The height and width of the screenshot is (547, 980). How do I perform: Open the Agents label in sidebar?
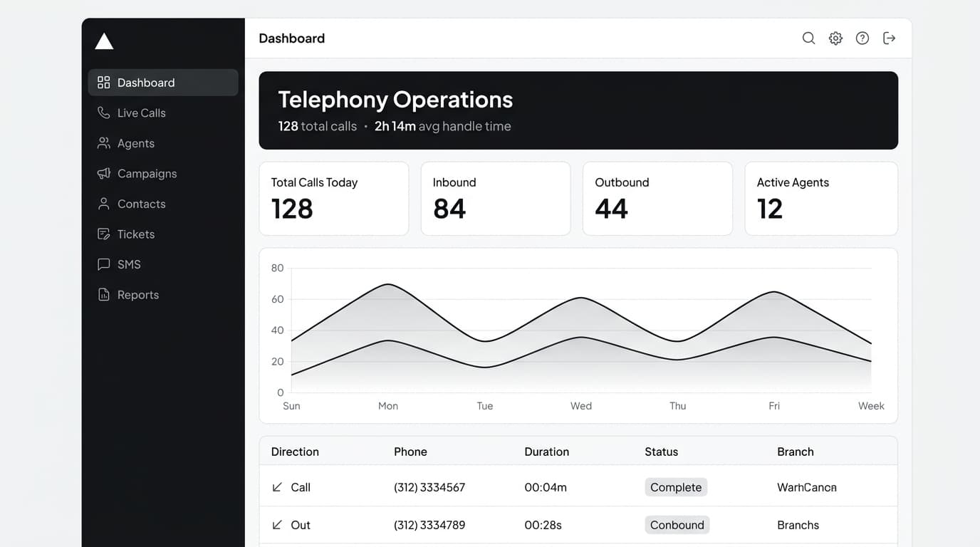click(x=136, y=143)
